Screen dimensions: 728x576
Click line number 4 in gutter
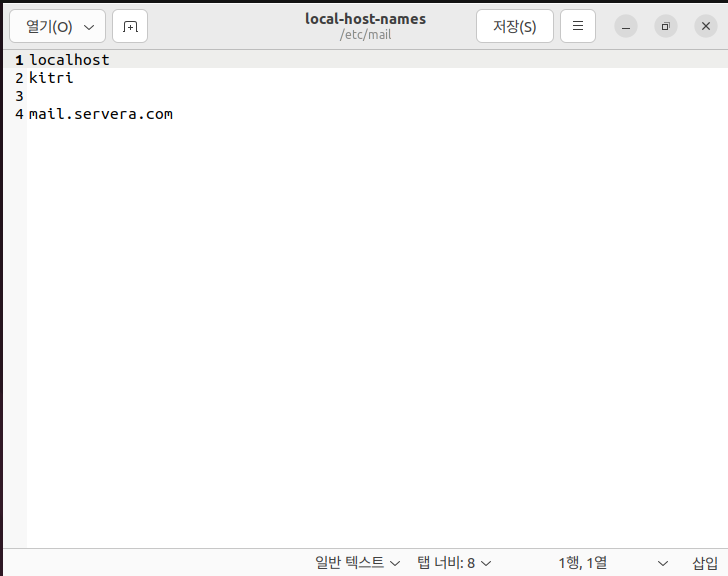(x=19, y=114)
